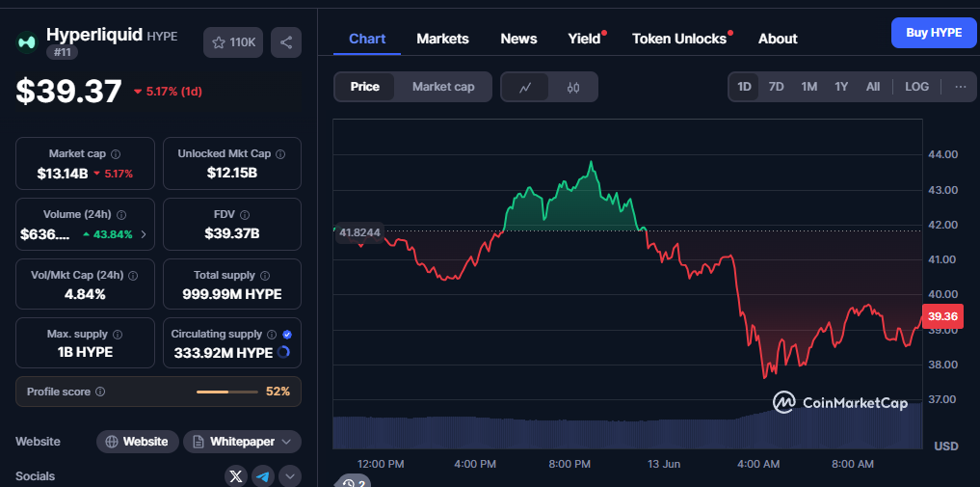The width and height of the screenshot is (980, 487).
Task: Open chart more options ellipsis menu
Action: (x=961, y=87)
